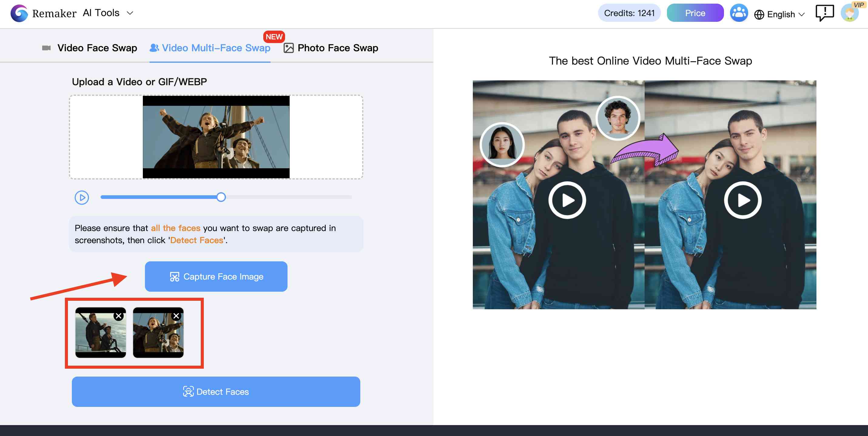This screenshot has width=868, height=436.
Task: Click the blue community group icon
Action: [x=738, y=13]
